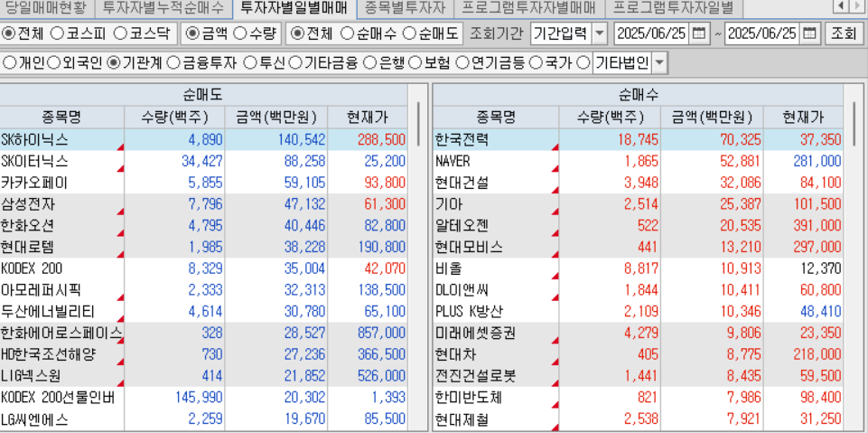
Task: Select the 개인 investor radio button
Action: 9,63
